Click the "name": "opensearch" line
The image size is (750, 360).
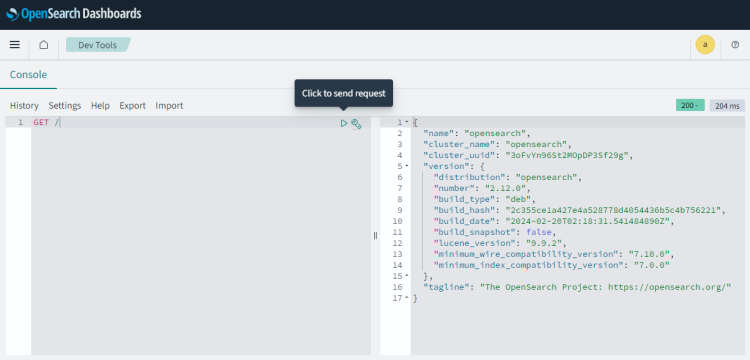pos(477,133)
